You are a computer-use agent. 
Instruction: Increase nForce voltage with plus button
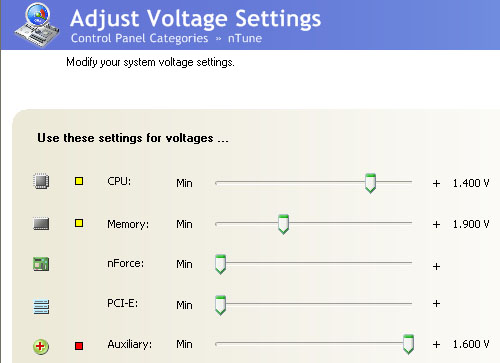[436, 266]
